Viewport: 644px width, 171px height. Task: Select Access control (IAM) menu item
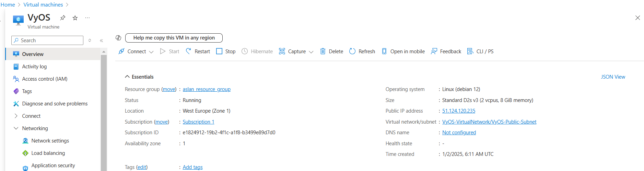pyautogui.click(x=45, y=79)
